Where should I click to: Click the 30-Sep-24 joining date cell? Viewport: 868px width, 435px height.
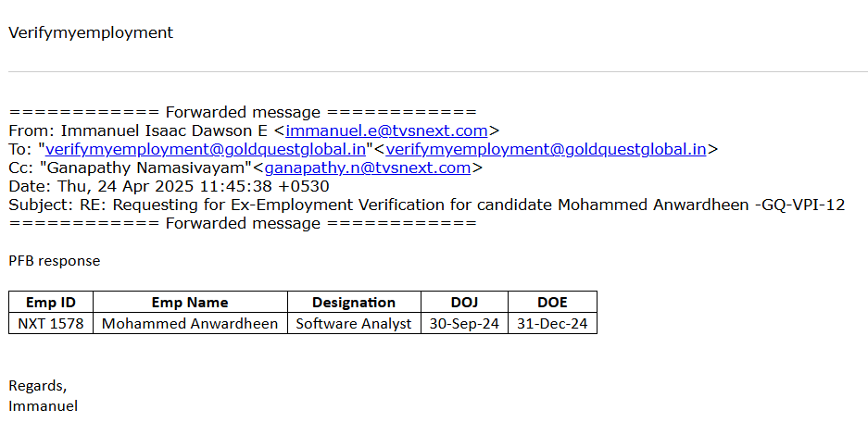click(x=465, y=324)
